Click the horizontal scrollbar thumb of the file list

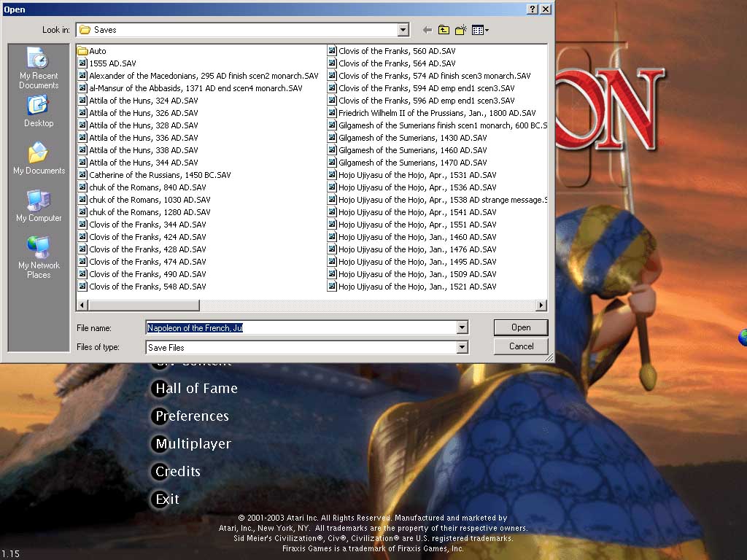144,306
